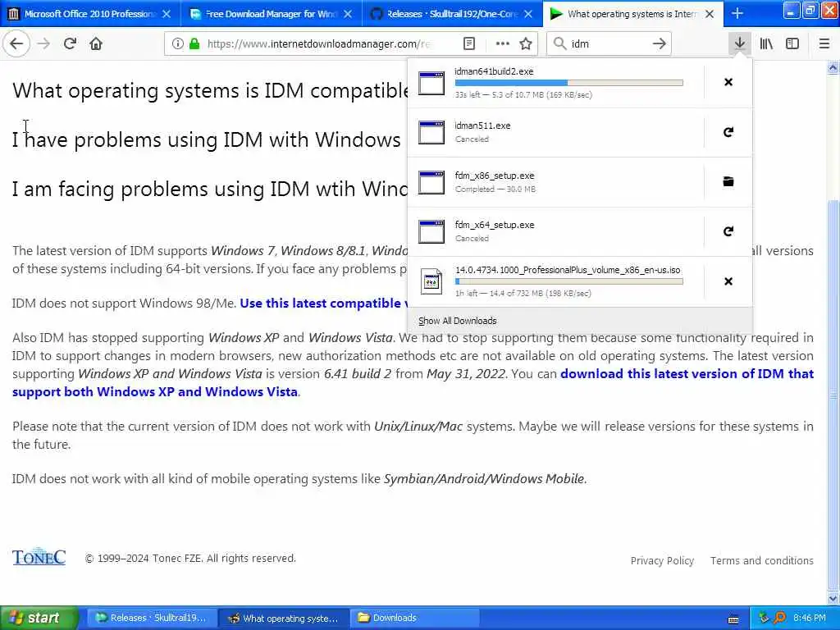Click the search magnifier icon
Image resolution: width=840 pixels, height=630 pixels.
point(559,44)
